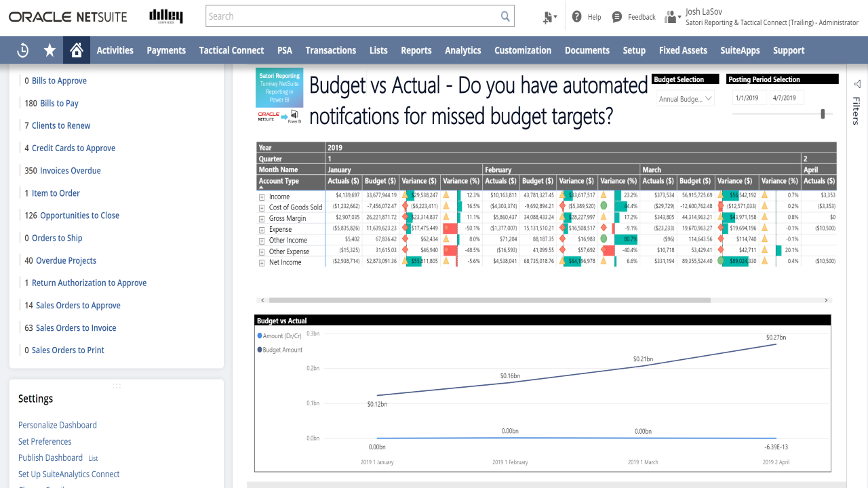The height and width of the screenshot is (488, 868).
Task: Click the Amount (Dr/Cr) legend marker
Action: 260,335
